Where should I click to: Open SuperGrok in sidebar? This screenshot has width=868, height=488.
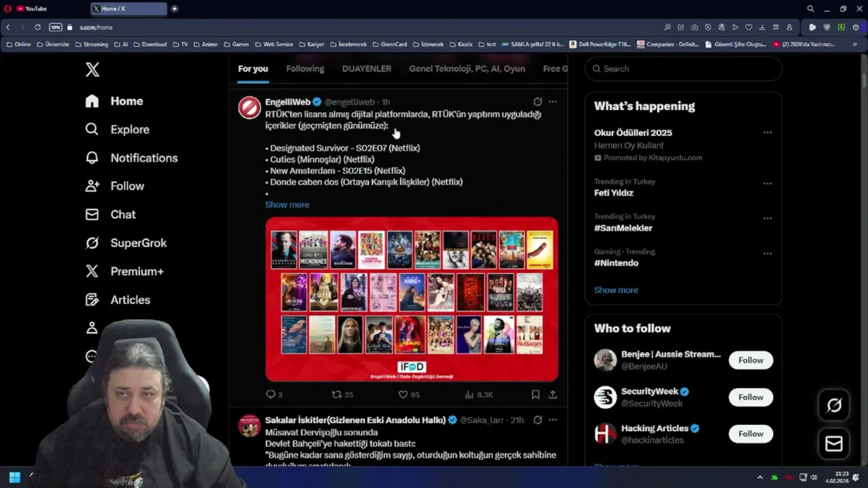pyautogui.click(x=125, y=243)
